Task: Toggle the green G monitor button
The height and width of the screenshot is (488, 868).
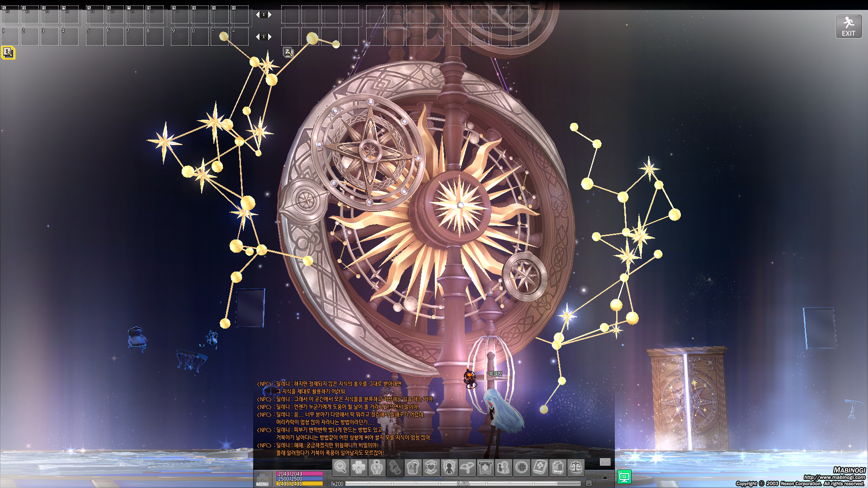Action: click(624, 476)
